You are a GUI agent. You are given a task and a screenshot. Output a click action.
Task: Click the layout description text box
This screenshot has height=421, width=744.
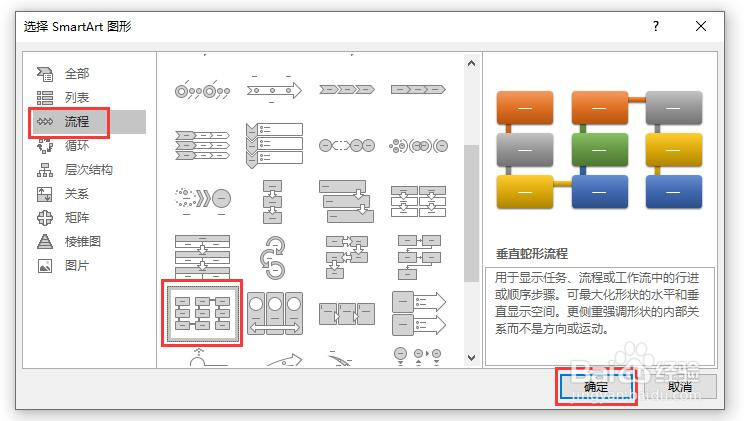pos(599,316)
